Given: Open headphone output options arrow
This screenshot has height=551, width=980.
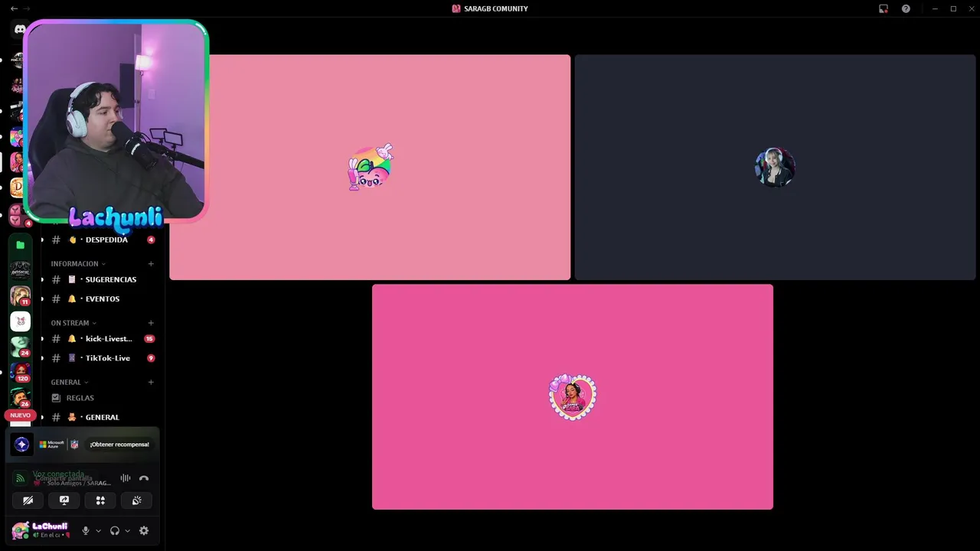Looking at the screenshot, I should (x=127, y=530).
